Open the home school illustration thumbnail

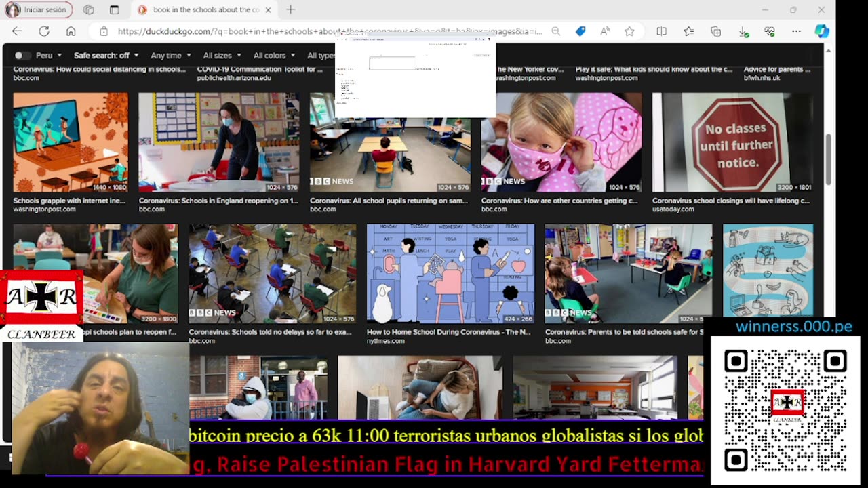click(x=450, y=274)
